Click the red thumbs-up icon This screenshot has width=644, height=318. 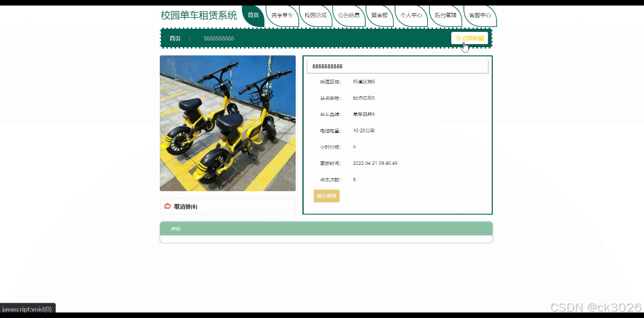pos(167,206)
